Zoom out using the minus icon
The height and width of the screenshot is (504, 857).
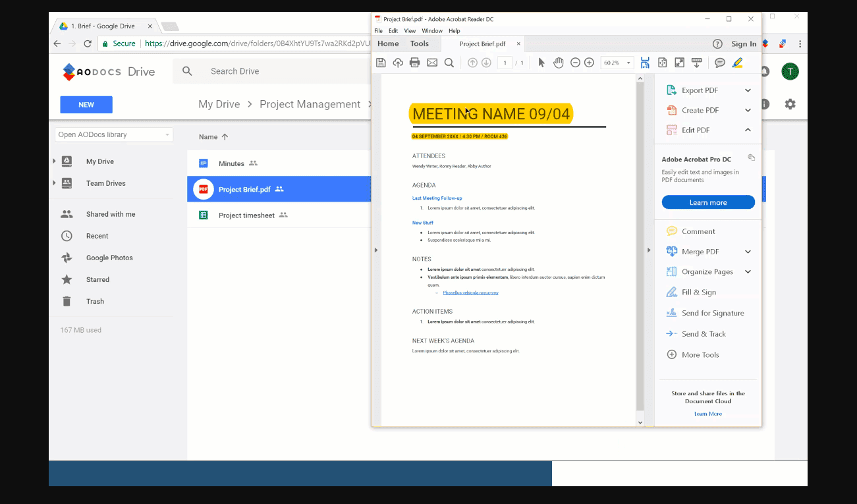point(574,62)
